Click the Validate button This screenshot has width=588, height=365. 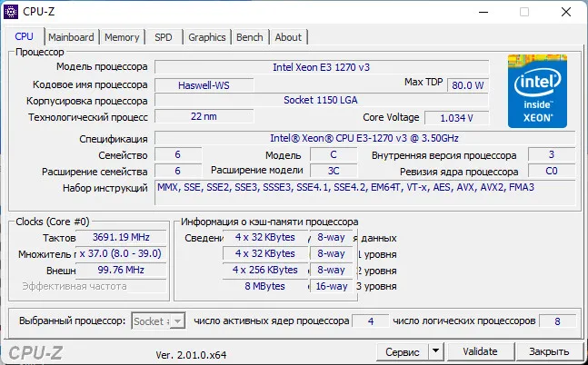point(480,351)
